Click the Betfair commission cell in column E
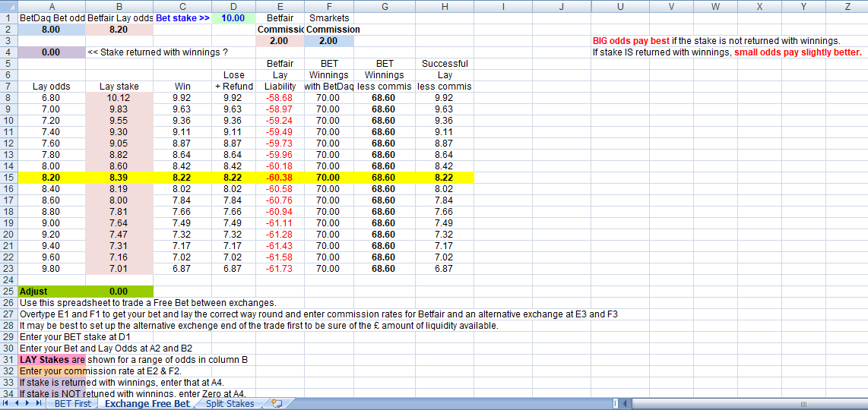The height and width of the screenshot is (410, 868). click(x=279, y=41)
